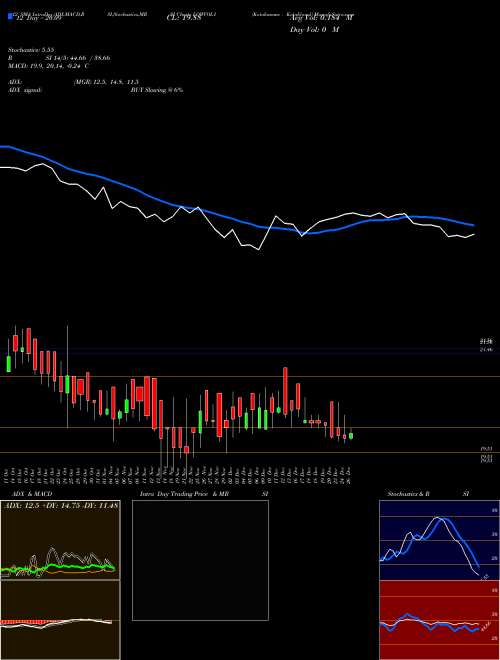Click the 'Day Vol: 0 M' text
This screenshot has width=500, height=660.
tap(314, 30)
